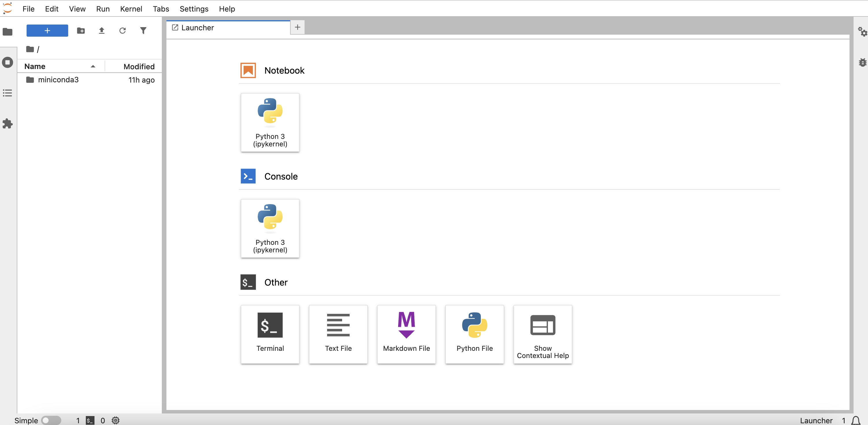Refresh the file browser list
Image resolution: width=868 pixels, height=425 pixels.
[122, 31]
